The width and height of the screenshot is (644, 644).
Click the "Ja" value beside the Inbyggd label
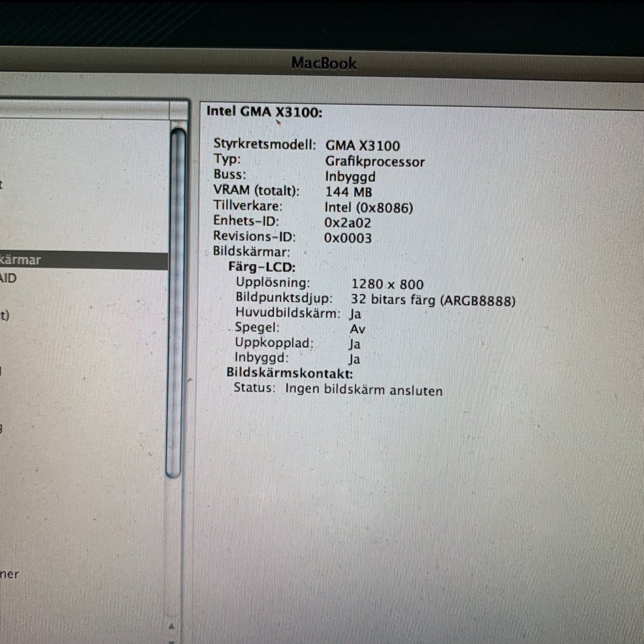354,359
